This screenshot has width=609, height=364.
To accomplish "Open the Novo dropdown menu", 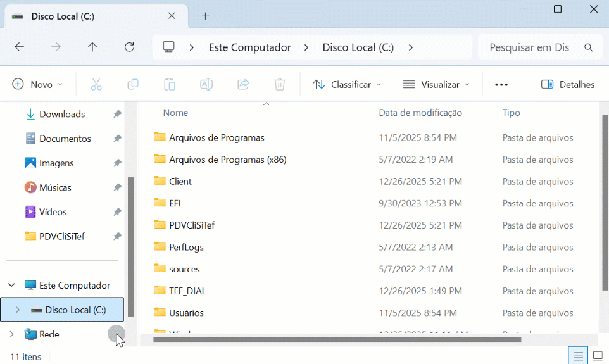I will pos(37,84).
